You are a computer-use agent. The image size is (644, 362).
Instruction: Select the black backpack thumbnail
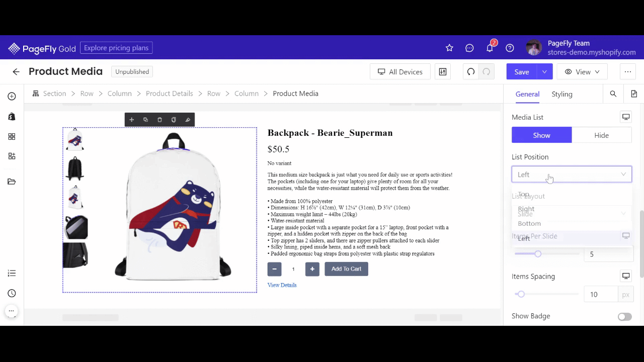[75, 168]
